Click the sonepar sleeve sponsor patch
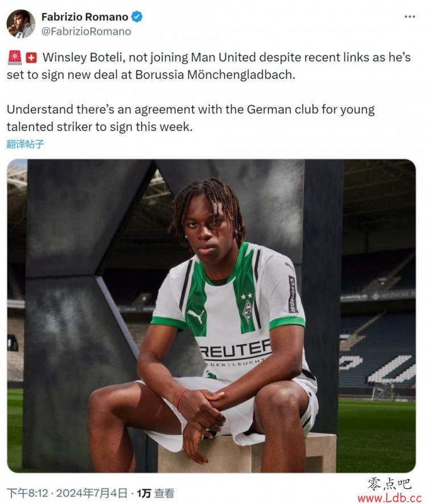The image size is (427, 504). coord(292,294)
